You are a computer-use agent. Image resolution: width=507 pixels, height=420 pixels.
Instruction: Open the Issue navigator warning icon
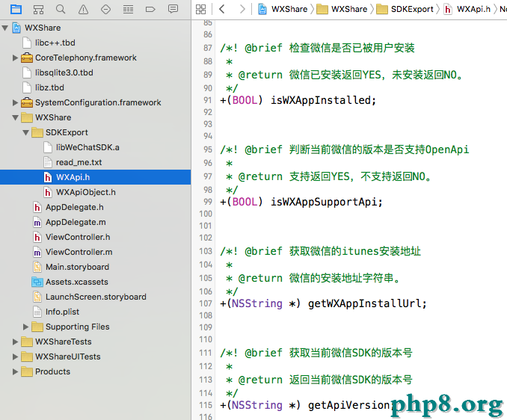[x=84, y=10]
